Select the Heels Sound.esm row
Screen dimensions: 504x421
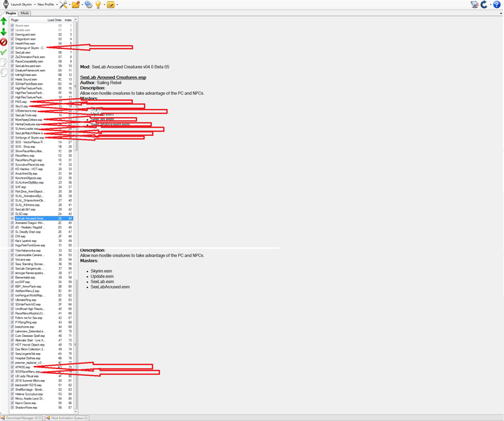tap(42, 79)
